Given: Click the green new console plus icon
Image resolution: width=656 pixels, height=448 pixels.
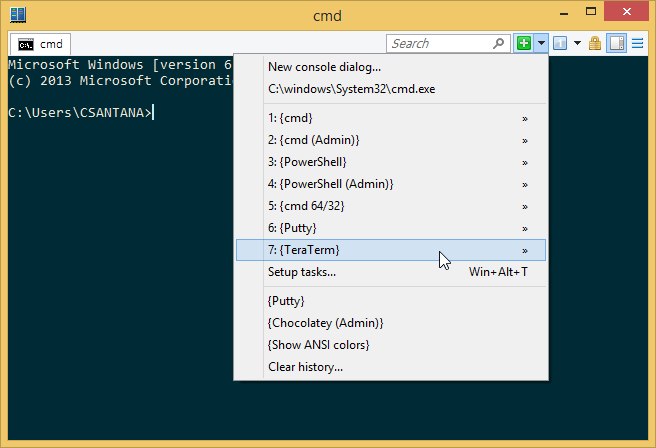Looking at the screenshot, I should click(x=524, y=43).
